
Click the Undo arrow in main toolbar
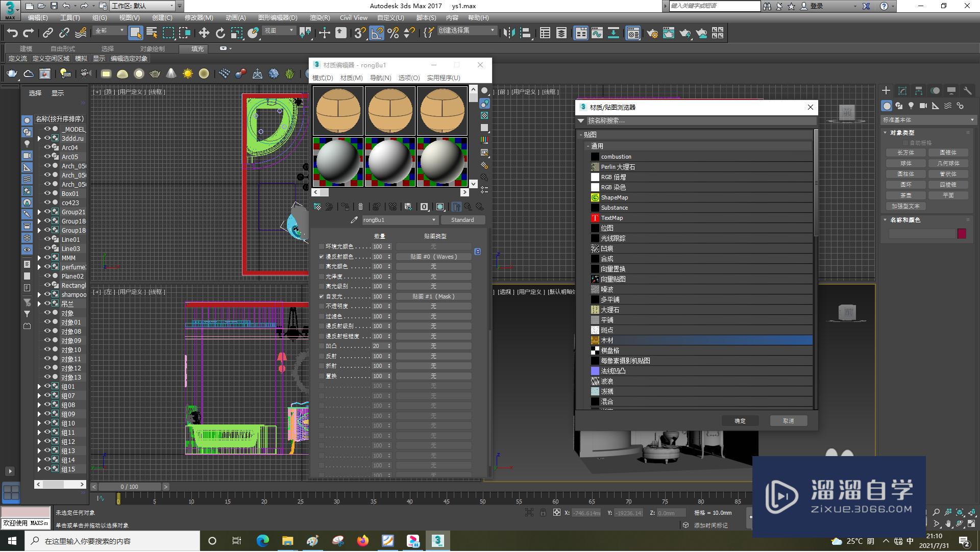tap(12, 33)
